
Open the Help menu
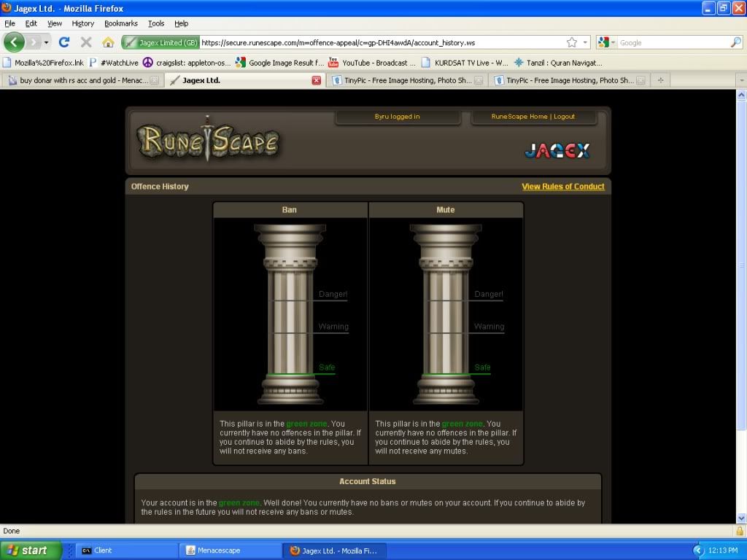tap(181, 23)
